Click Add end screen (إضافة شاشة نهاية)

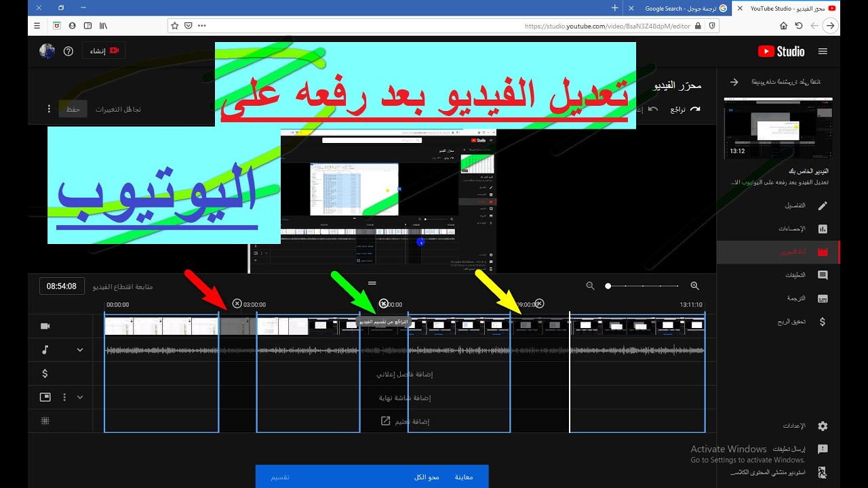[405, 398]
